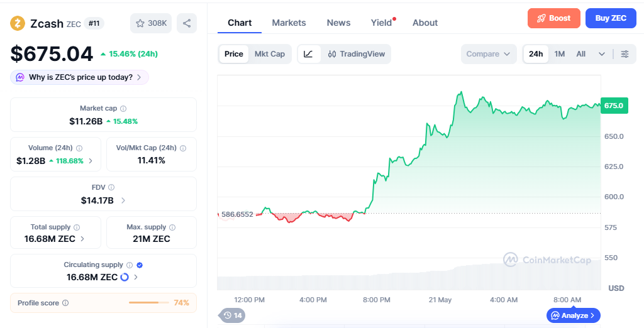
Task: Click the #11 rank badge
Action: coord(94,23)
